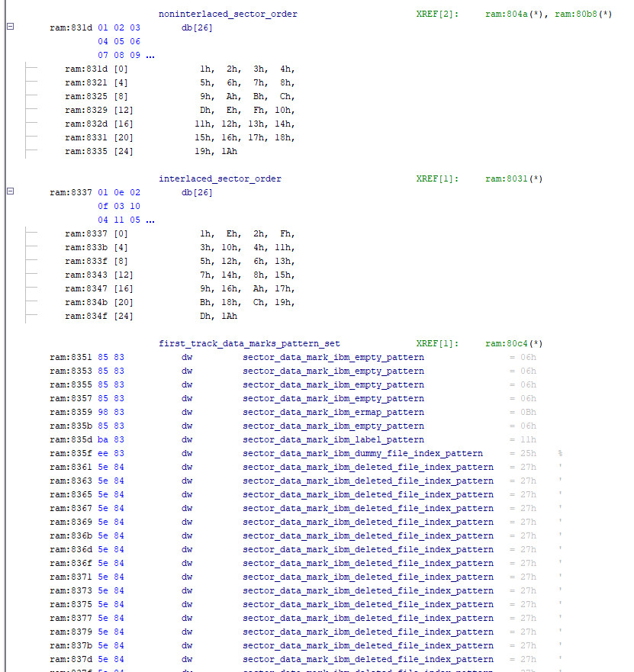The width and height of the screenshot is (634, 672).
Task: Click bytes 98 83 at ram:8359
Action: [111, 413]
